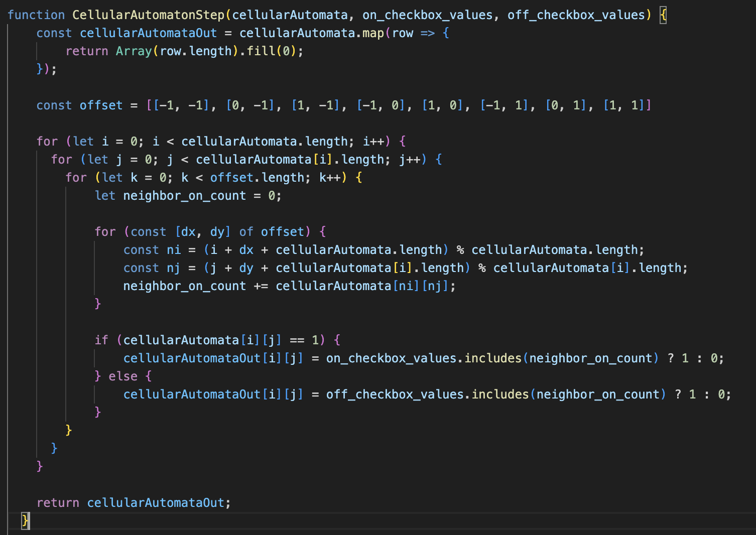
Task: Click the i++ increment in outer loop
Action: pos(373,142)
